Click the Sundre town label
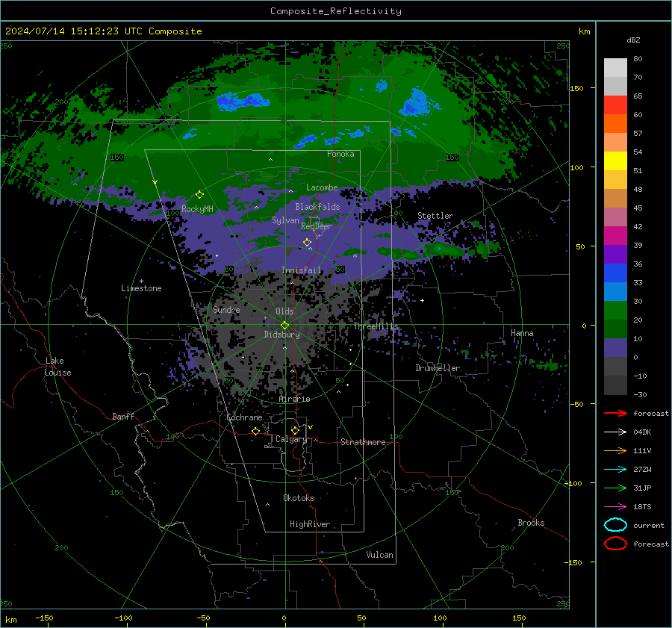 pyautogui.click(x=226, y=309)
